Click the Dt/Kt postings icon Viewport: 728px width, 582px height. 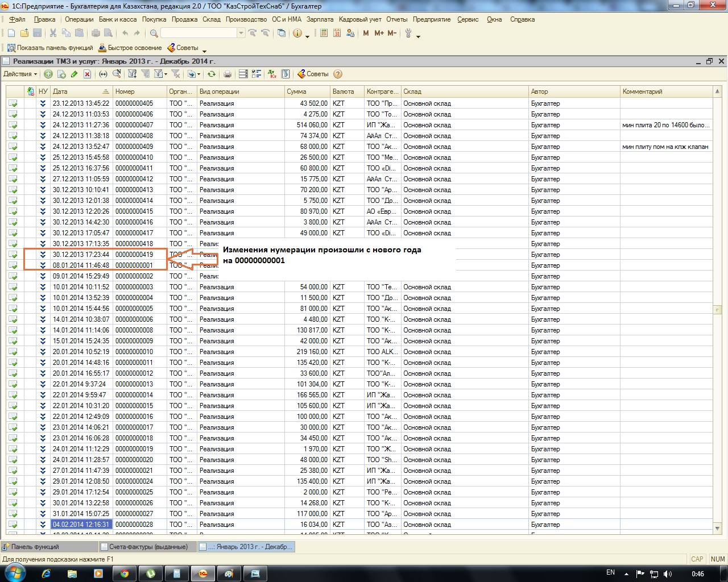pos(272,74)
